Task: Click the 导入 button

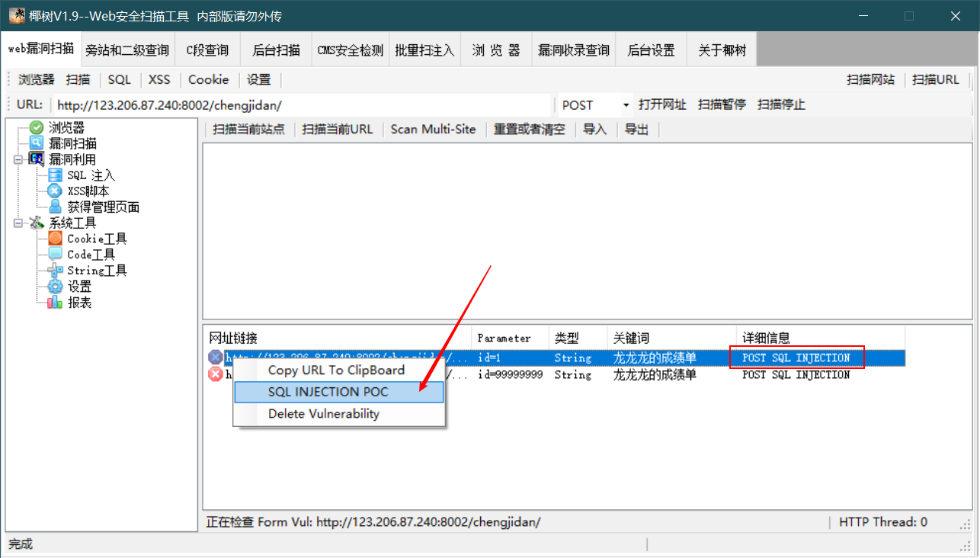Action: [x=594, y=130]
